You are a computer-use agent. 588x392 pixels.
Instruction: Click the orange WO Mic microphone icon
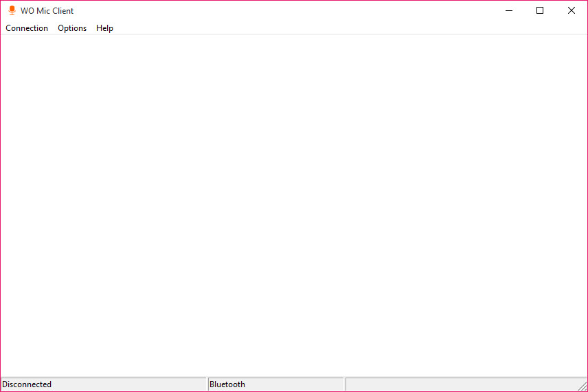click(12, 10)
